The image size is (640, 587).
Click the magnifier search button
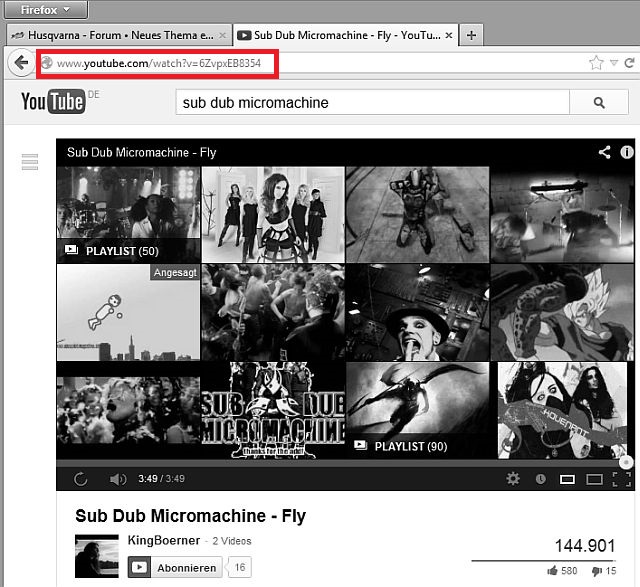coord(599,102)
